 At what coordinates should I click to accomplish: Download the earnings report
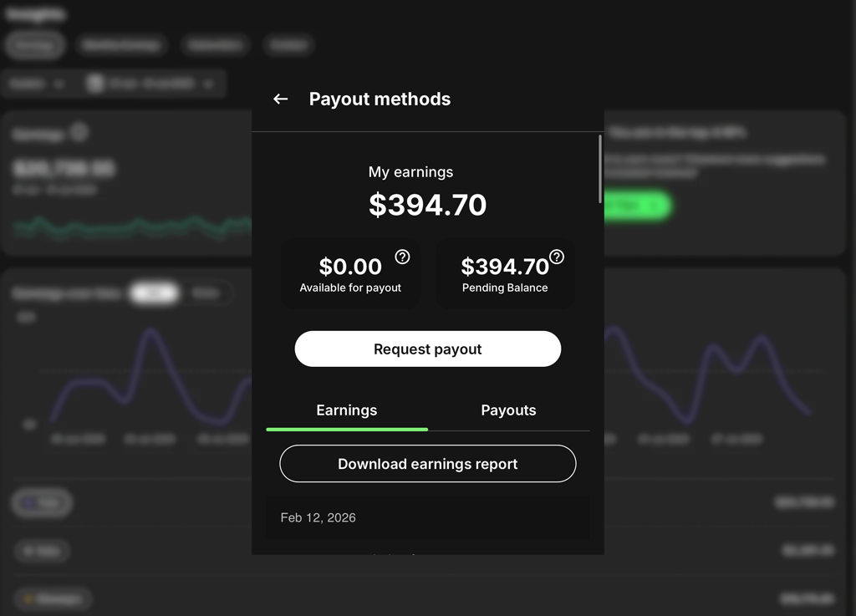click(427, 464)
